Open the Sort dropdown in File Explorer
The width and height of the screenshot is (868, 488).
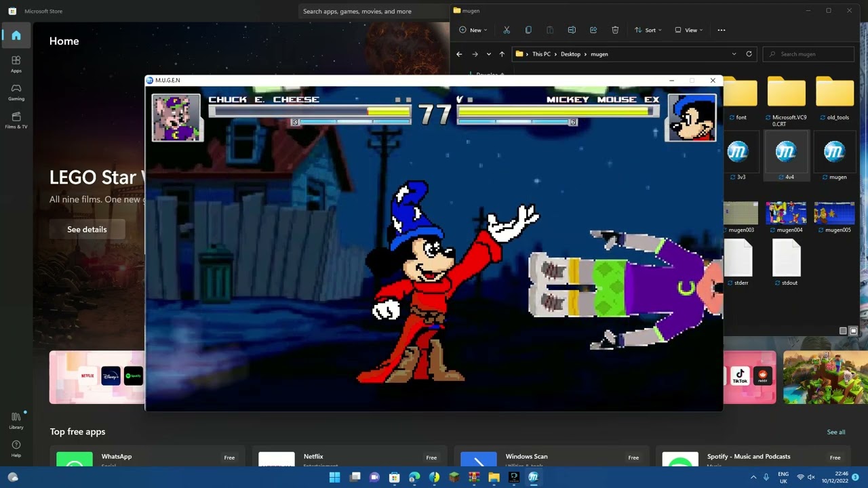pos(648,30)
